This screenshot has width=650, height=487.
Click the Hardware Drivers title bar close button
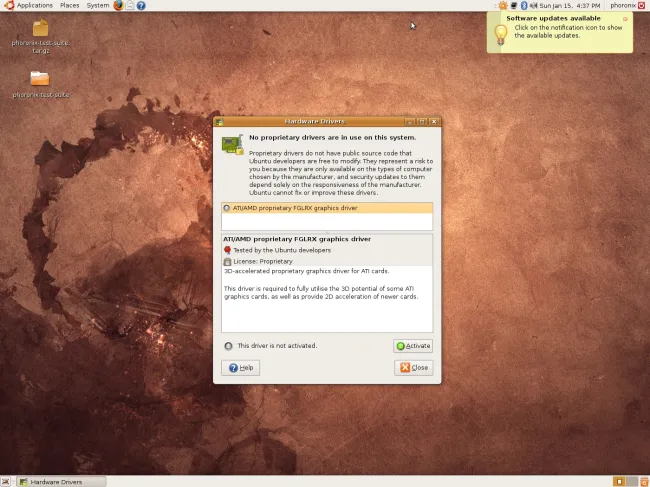434,121
